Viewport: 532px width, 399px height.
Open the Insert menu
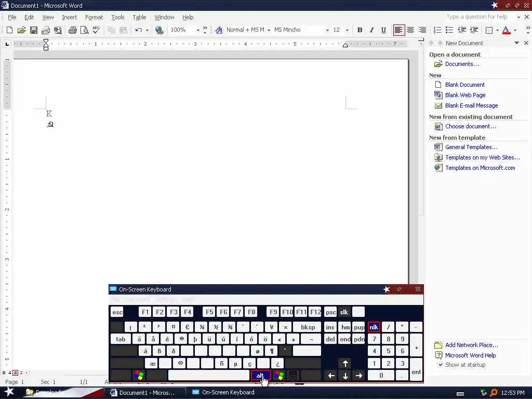(69, 17)
